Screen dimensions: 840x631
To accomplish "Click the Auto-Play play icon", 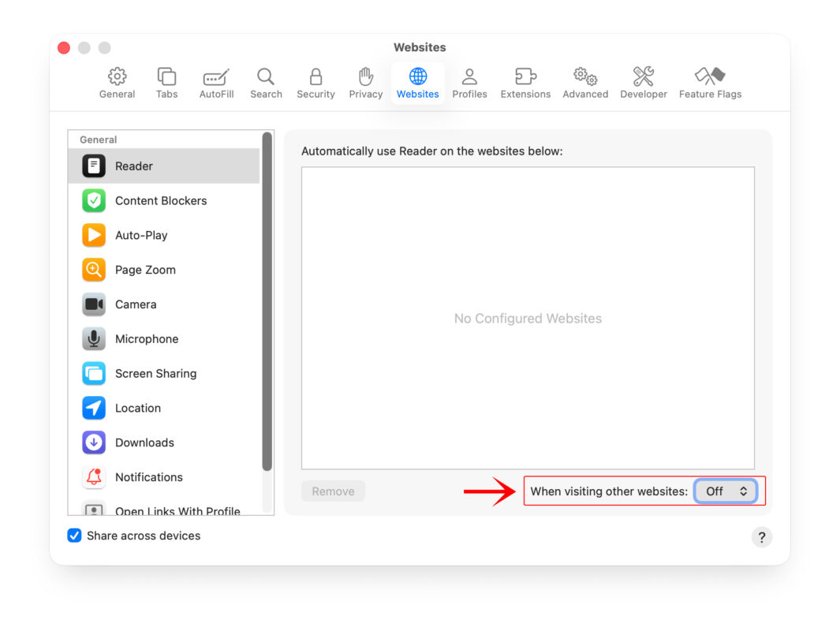I will tap(93, 235).
